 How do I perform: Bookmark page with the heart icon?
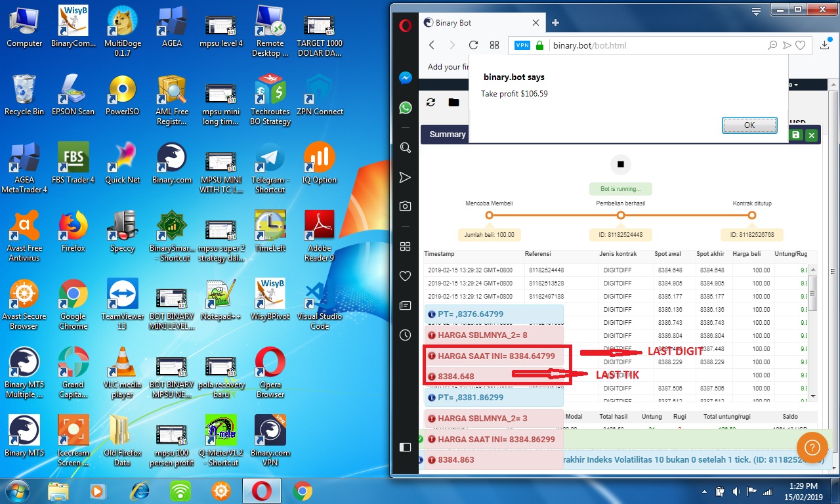click(x=801, y=45)
